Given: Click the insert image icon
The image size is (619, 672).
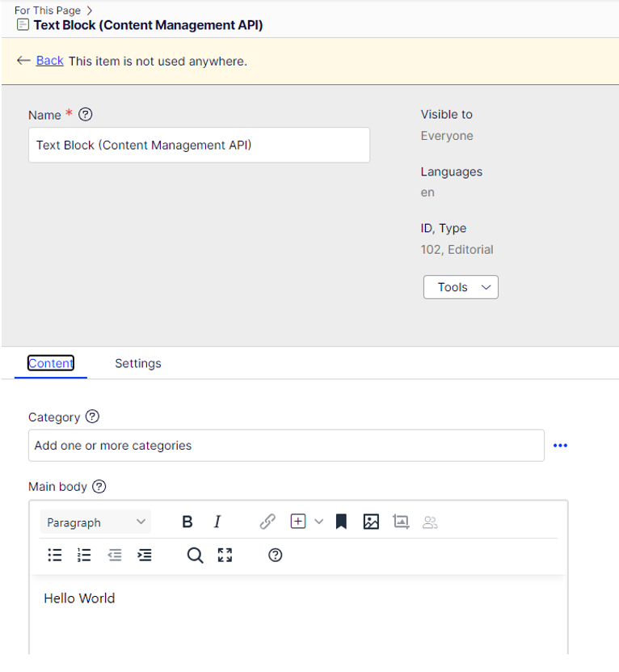Looking at the screenshot, I should coord(371,522).
